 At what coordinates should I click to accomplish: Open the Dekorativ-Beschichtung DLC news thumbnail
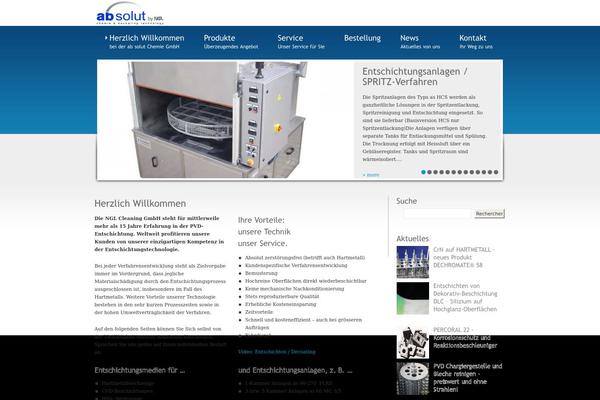pos(412,299)
